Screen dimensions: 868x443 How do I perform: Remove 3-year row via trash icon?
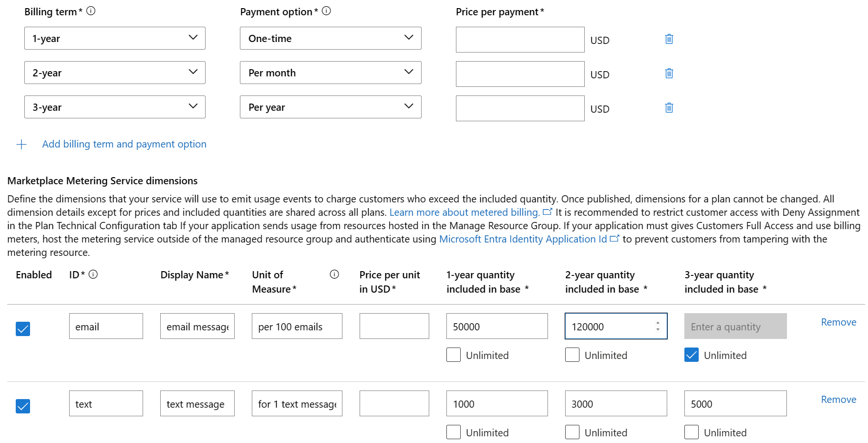[669, 108]
